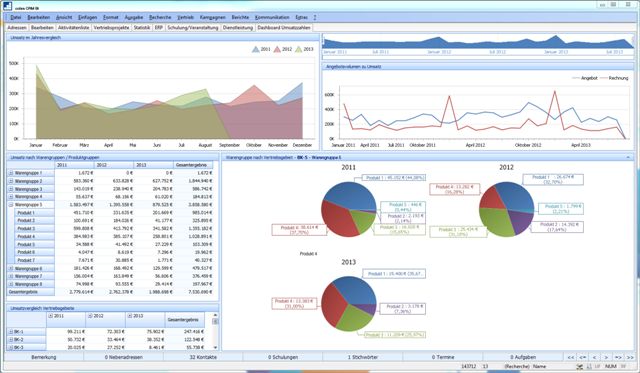The height and width of the screenshot is (373, 640).
Task: Open the Ausgabe menu
Action: [134, 18]
